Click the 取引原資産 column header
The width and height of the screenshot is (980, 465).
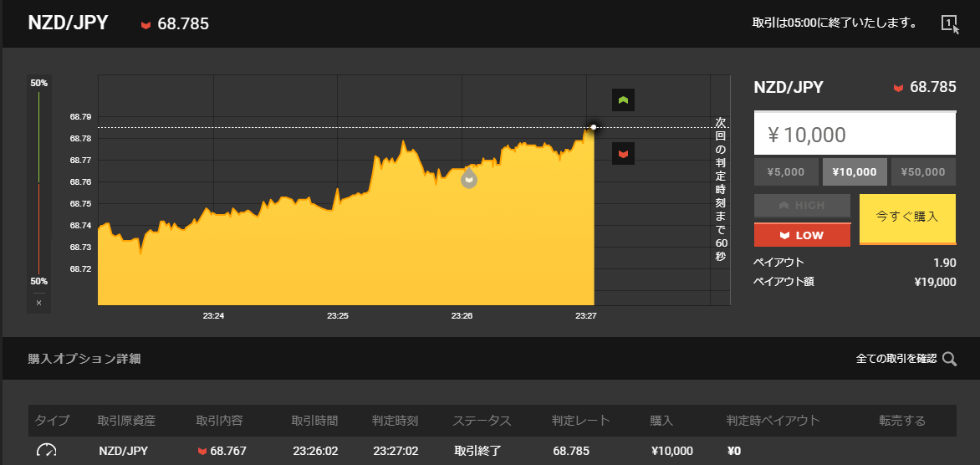(126, 421)
